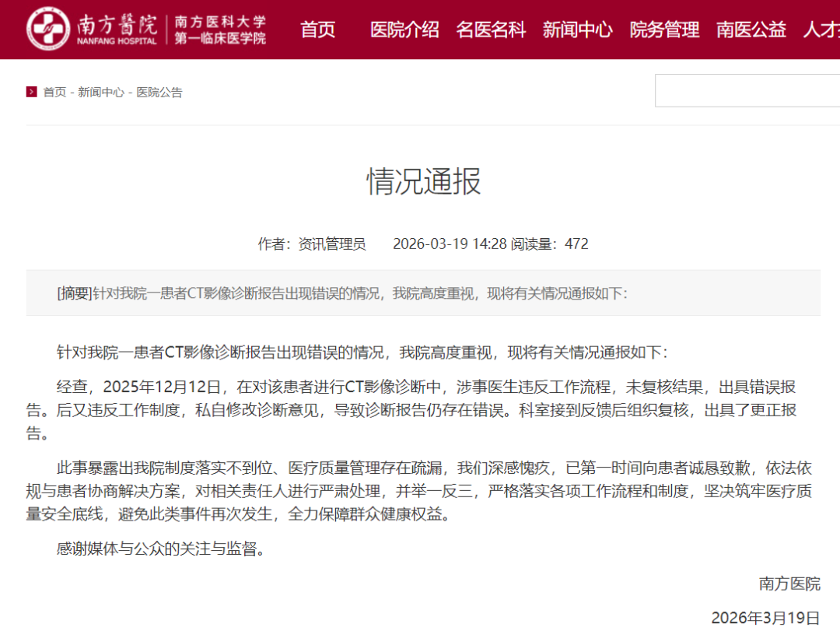Click the red breadcrumb arrow icon

click(x=31, y=92)
